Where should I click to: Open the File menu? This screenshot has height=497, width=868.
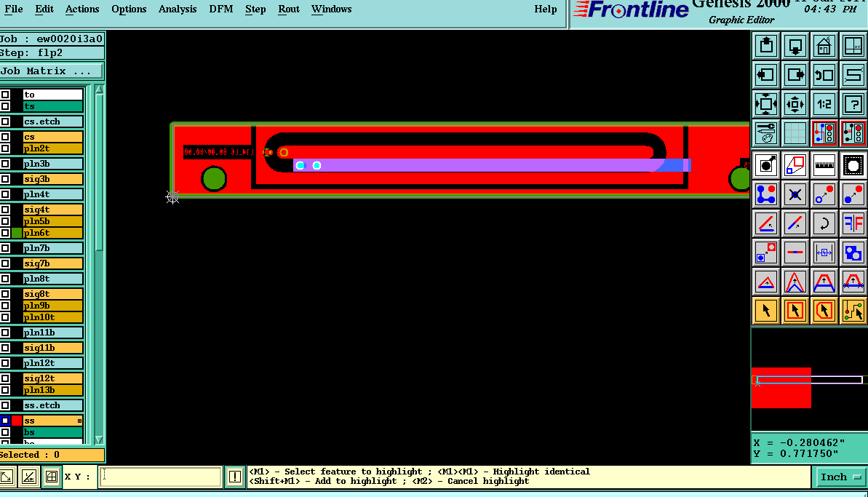14,9
